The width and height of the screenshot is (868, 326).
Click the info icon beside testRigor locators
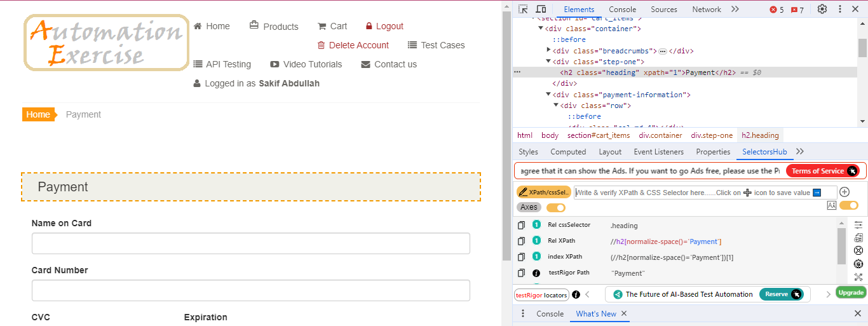pos(576,294)
